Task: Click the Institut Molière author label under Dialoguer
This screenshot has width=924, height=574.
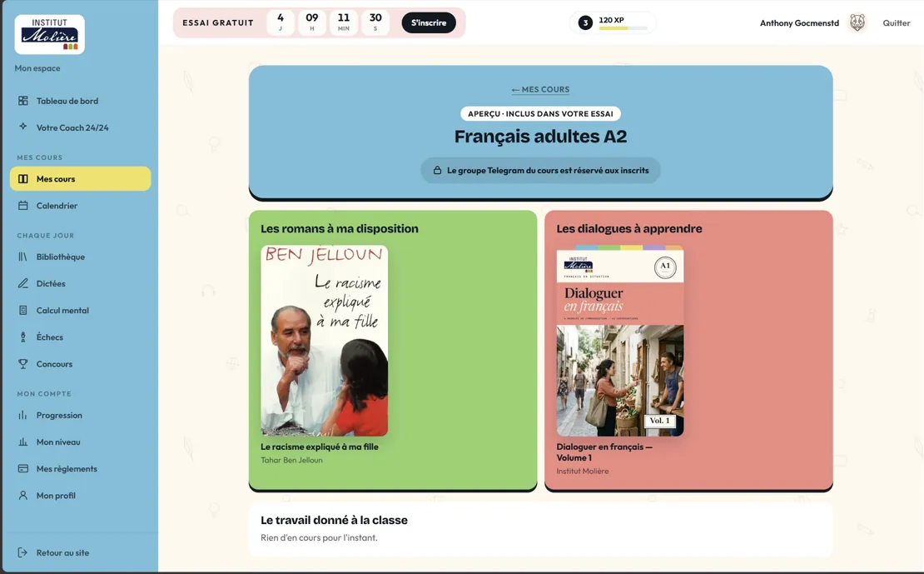Action: tap(582, 472)
